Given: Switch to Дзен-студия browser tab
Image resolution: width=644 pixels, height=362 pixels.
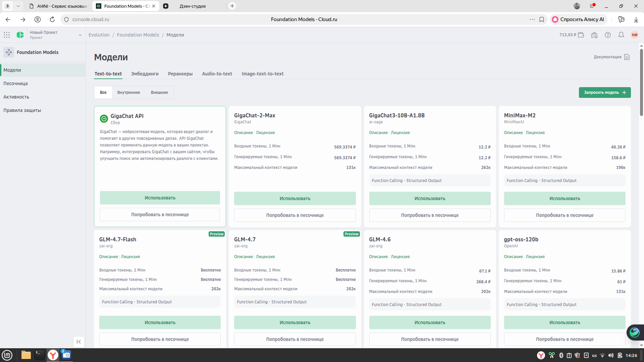Looking at the screenshot, I should pos(192,6).
